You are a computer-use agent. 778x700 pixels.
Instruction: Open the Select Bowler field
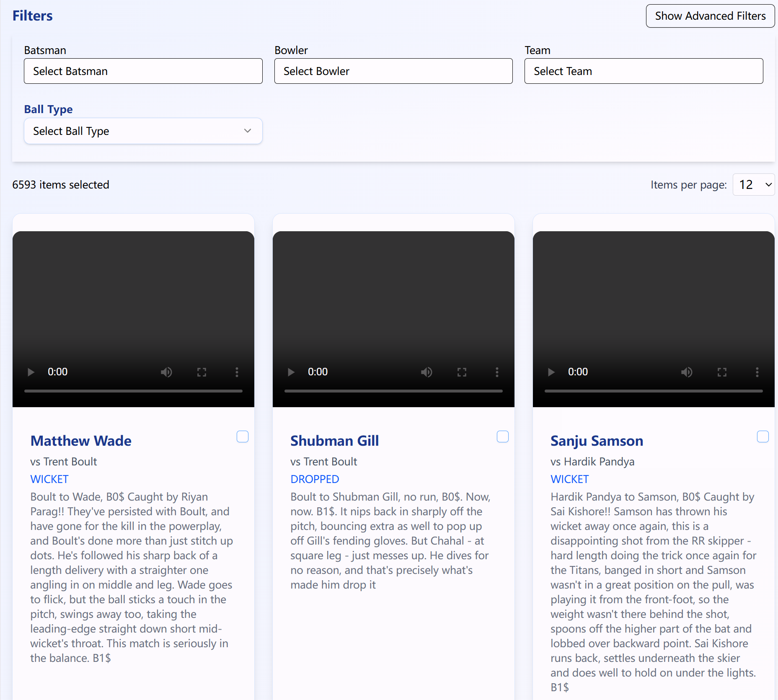click(x=393, y=71)
